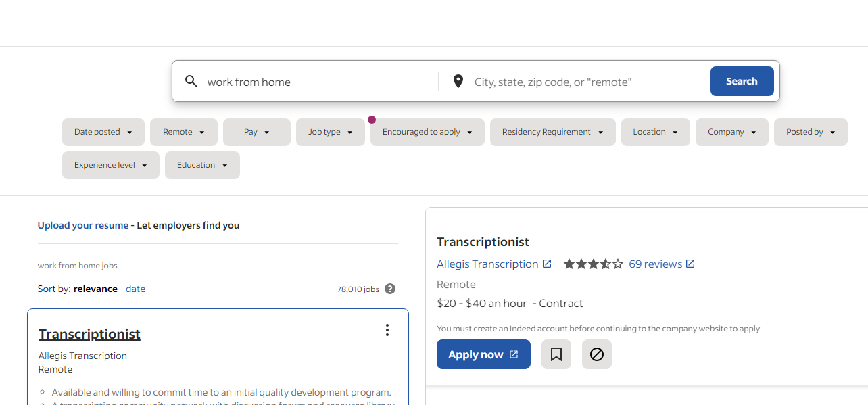Save job with the bookmark icon

pyautogui.click(x=556, y=354)
